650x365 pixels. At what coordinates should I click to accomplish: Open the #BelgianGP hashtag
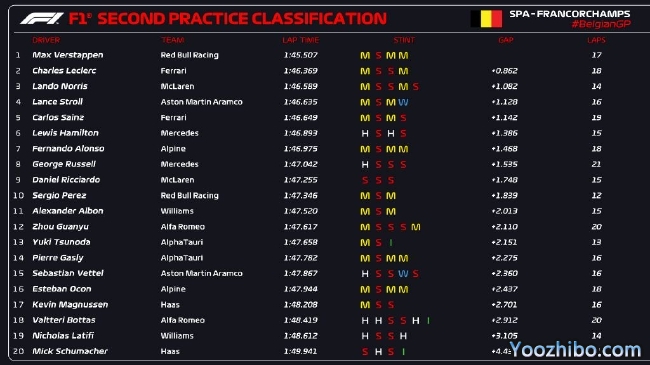pos(601,24)
